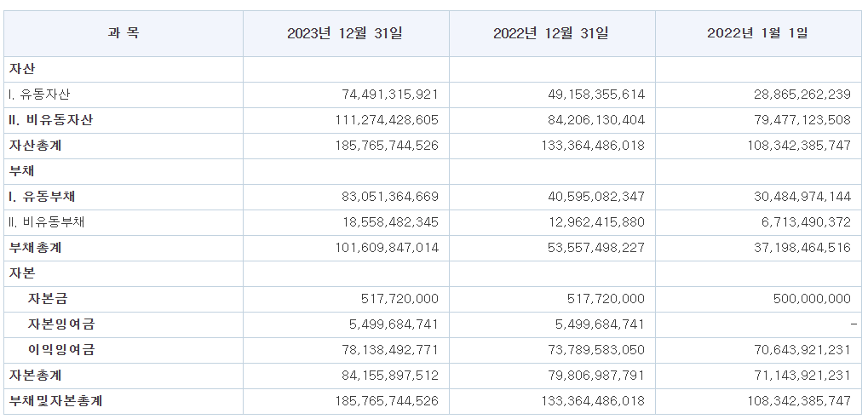Select the value 79,806,987,791
Image resolution: width=868 pixels, height=419 pixels.
(596, 376)
